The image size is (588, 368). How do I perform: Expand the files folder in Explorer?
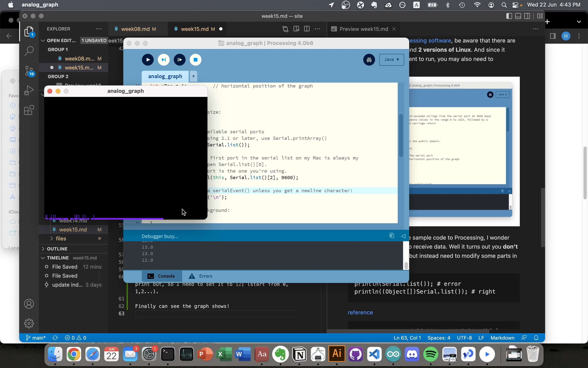[x=61, y=239]
